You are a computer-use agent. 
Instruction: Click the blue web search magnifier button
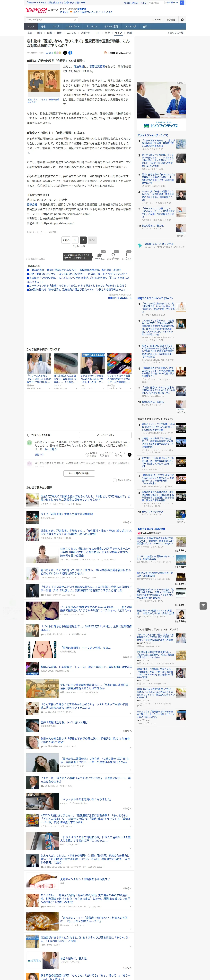[x=182, y=3]
